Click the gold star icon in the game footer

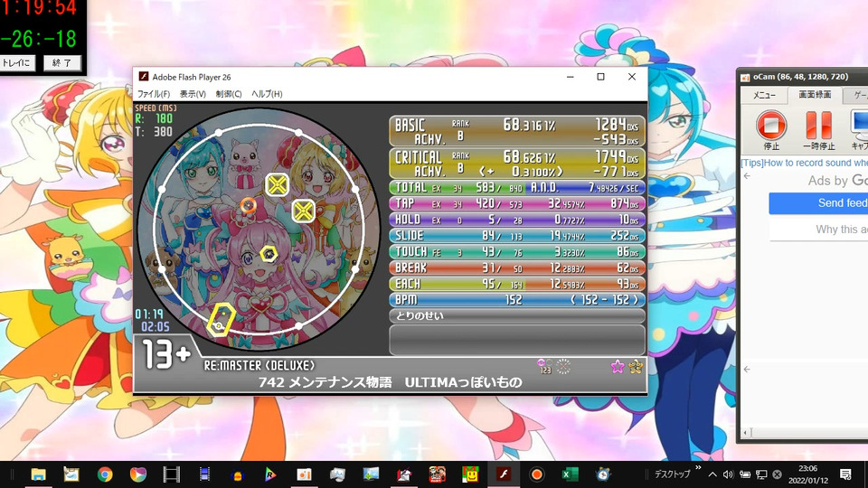pos(636,366)
